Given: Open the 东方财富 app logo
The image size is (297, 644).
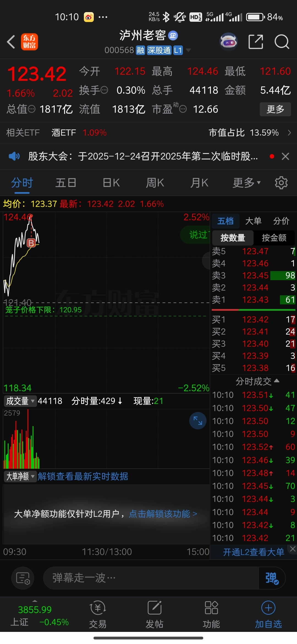Looking at the screenshot, I should point(29,42).
